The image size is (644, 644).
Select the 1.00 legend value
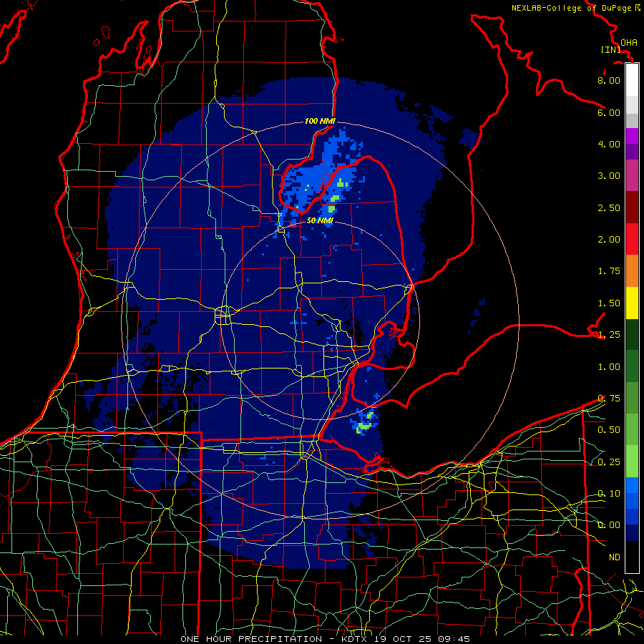click(609, 367)
